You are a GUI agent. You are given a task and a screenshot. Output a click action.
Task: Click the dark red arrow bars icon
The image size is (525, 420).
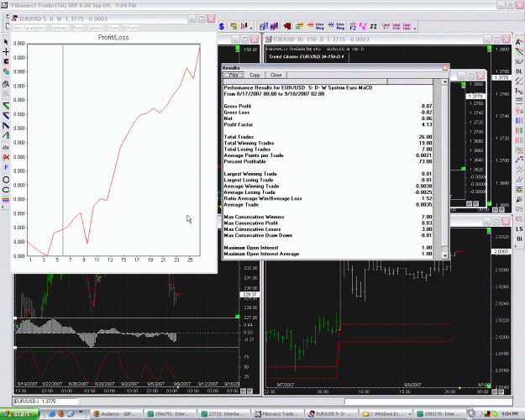click(287, 26)
